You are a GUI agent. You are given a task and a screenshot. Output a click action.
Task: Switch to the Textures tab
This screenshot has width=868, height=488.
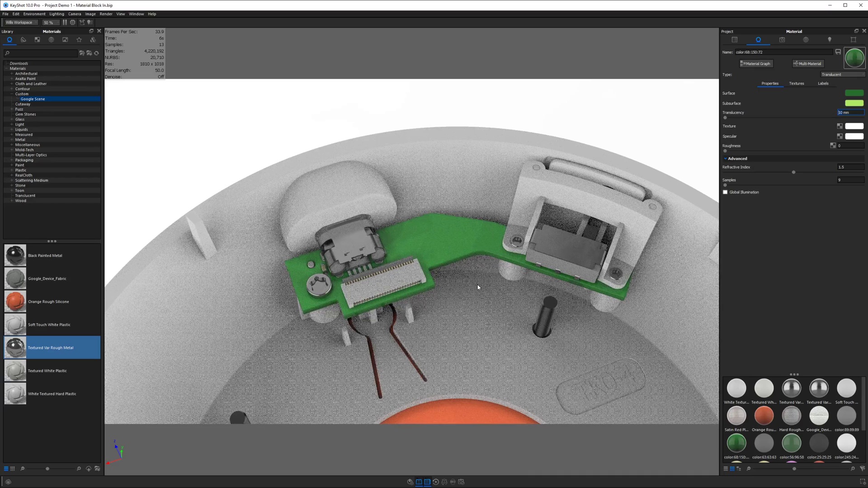pos(796,84)
